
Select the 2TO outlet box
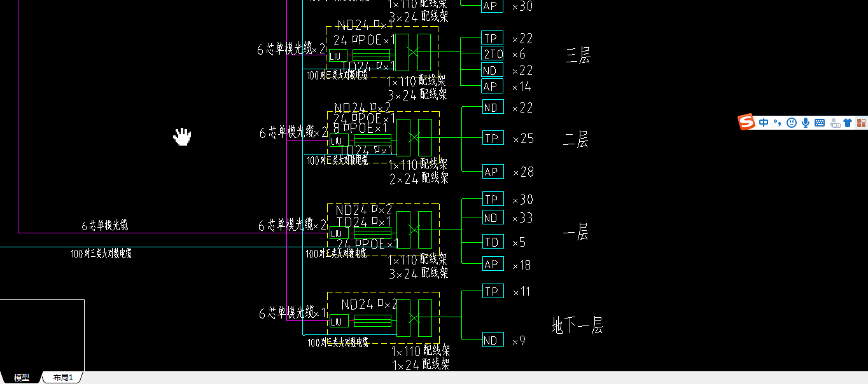pos(493,54)
